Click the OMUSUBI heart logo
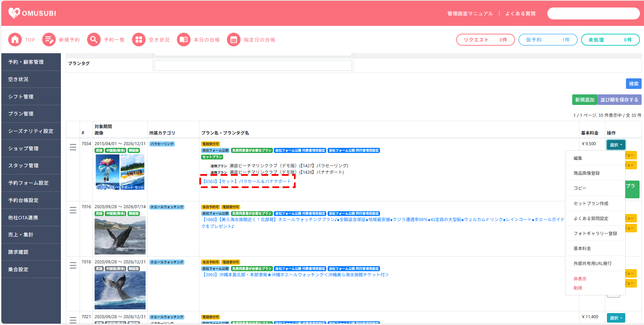The image size is (644, 325). pyautogui.click(x=14, y=13)
